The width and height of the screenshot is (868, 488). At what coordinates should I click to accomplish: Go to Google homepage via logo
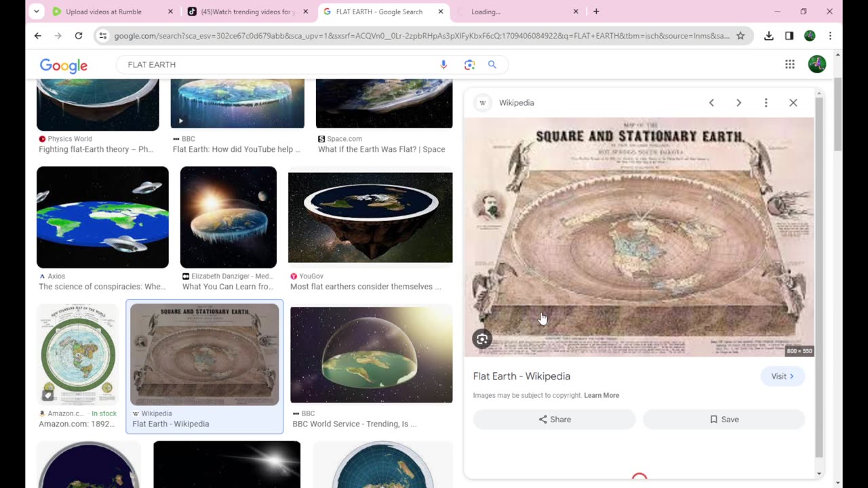64,65
